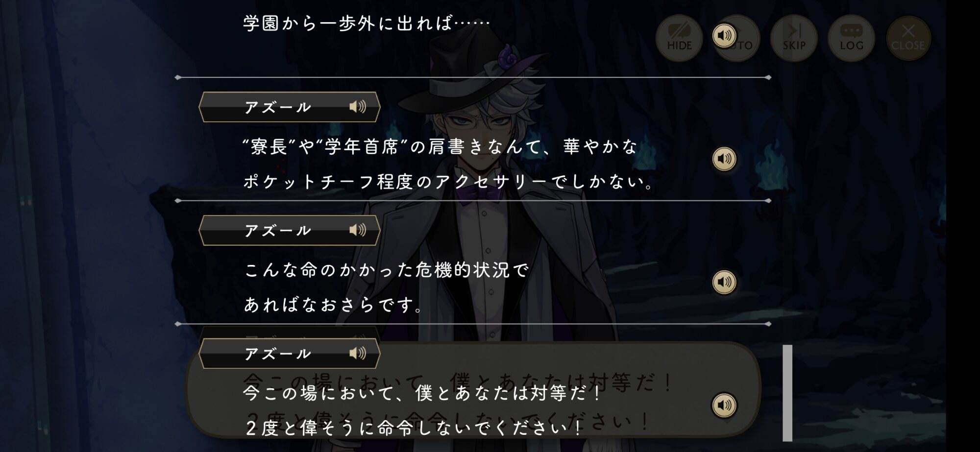The width and height of the screenshot is (980, 452).
Task: Play voice for the top line about 学園
Action: pyautogui.click(x=724, y=35)
